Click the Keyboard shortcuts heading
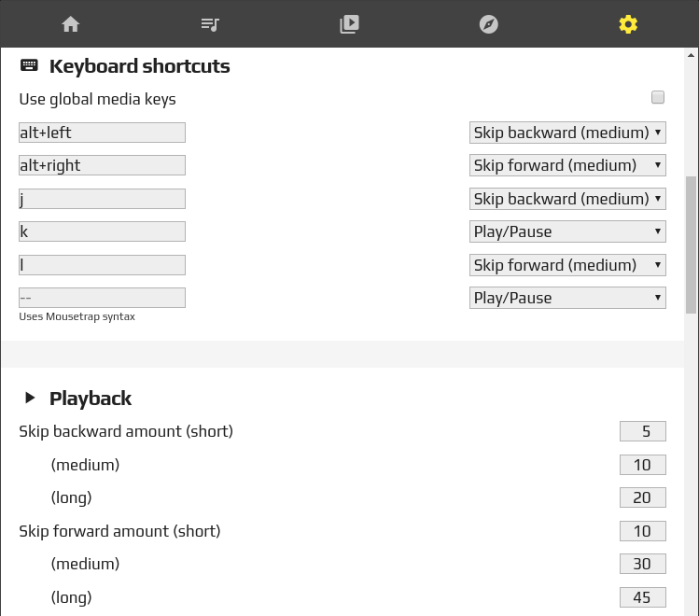Screen dimensions: 699x616 (x=140, y=66)
